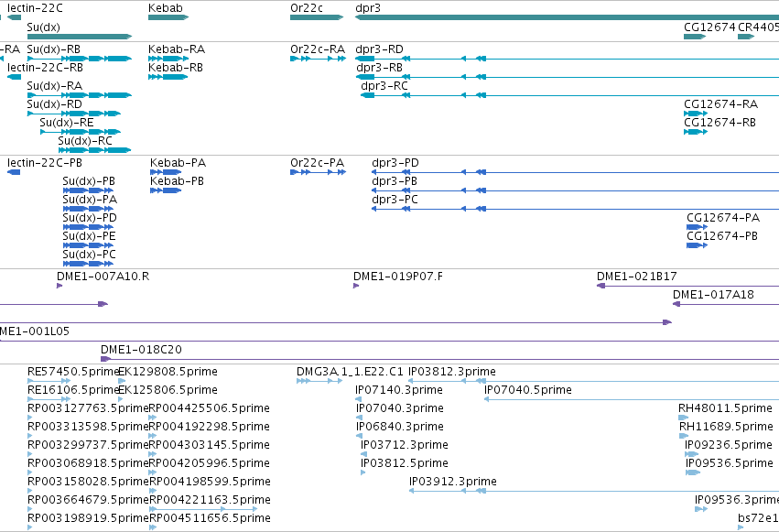The width and height of the screenshot is (779, 532).
Task: Click the RP004425506.5prime EST label
Action: coord(210,408)
